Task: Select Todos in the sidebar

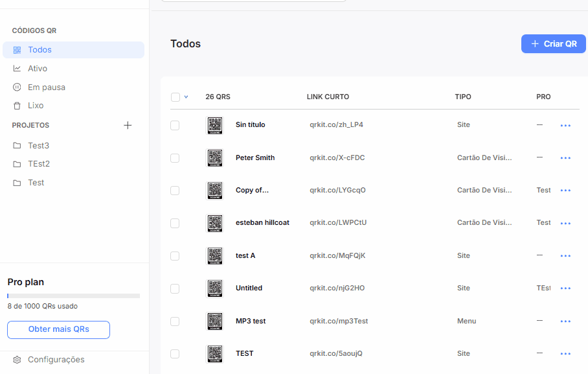Action: pyautogui.click(x=40, y=50)
